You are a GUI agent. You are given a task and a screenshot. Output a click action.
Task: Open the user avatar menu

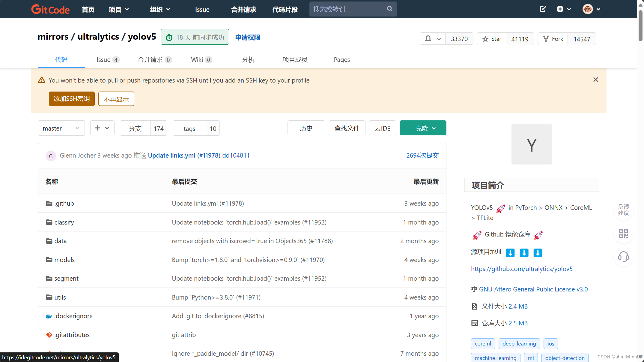(x=591, y=9)
